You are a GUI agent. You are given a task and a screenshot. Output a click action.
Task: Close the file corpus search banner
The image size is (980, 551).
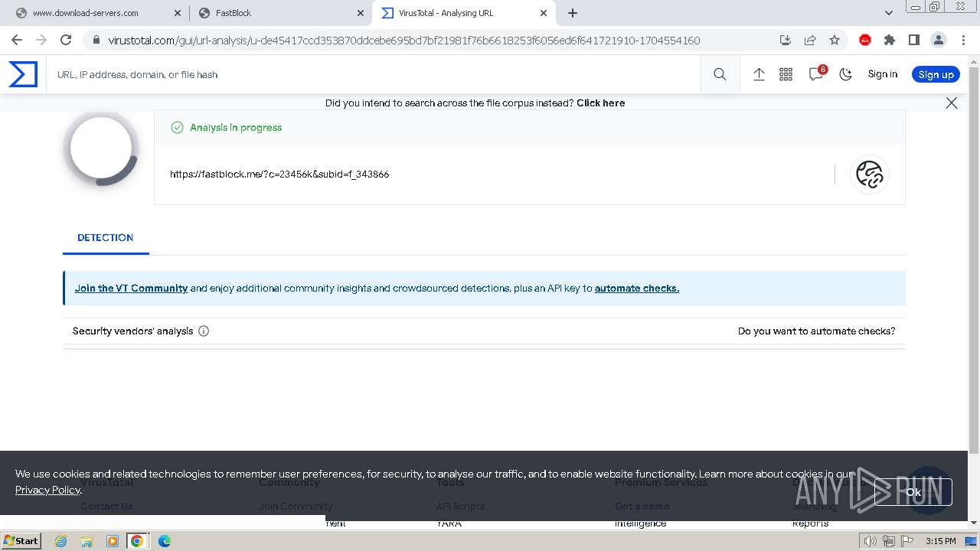(952, 103)
